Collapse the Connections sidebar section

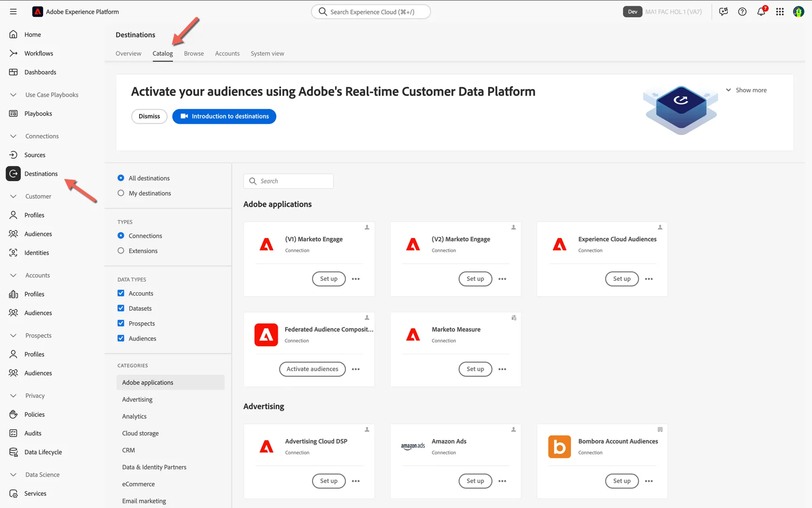(13, 136)
